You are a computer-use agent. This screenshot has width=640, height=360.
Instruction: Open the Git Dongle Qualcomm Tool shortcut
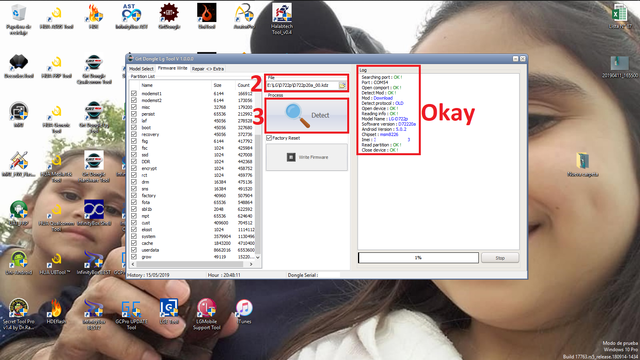click(94, 69)
